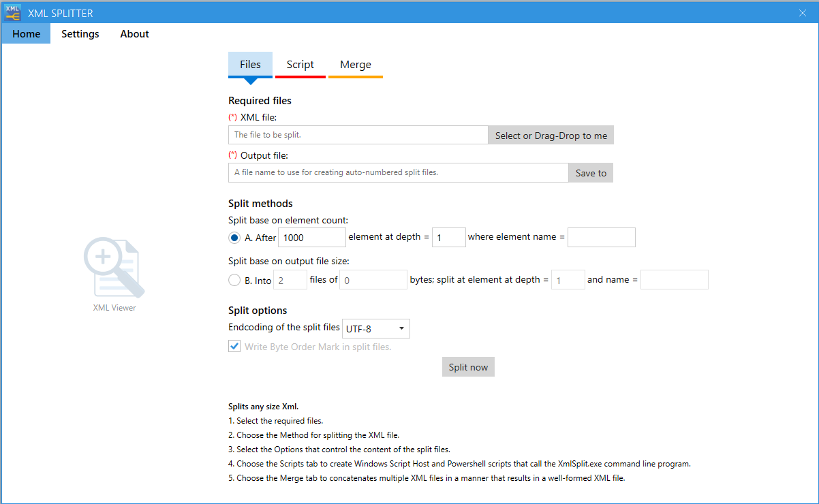This screenshot has height=504, width=819.
Task: Close the XML Splitter window
Action: 803,13
